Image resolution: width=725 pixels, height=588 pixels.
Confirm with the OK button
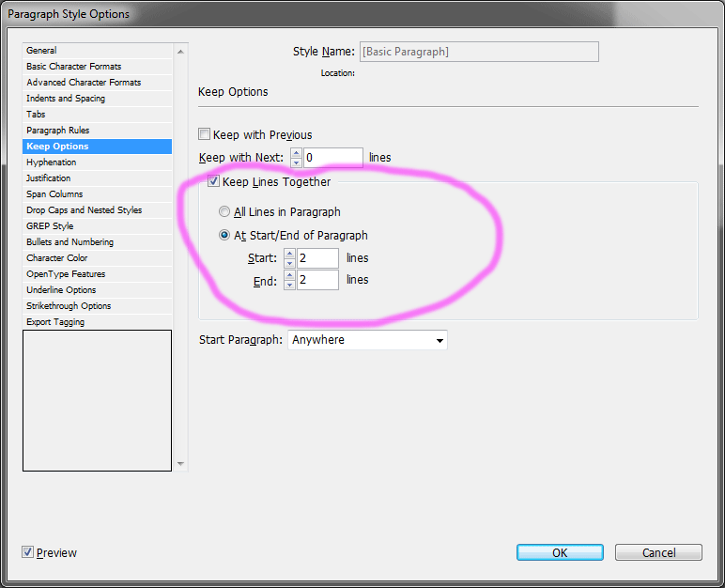point(560,552)
